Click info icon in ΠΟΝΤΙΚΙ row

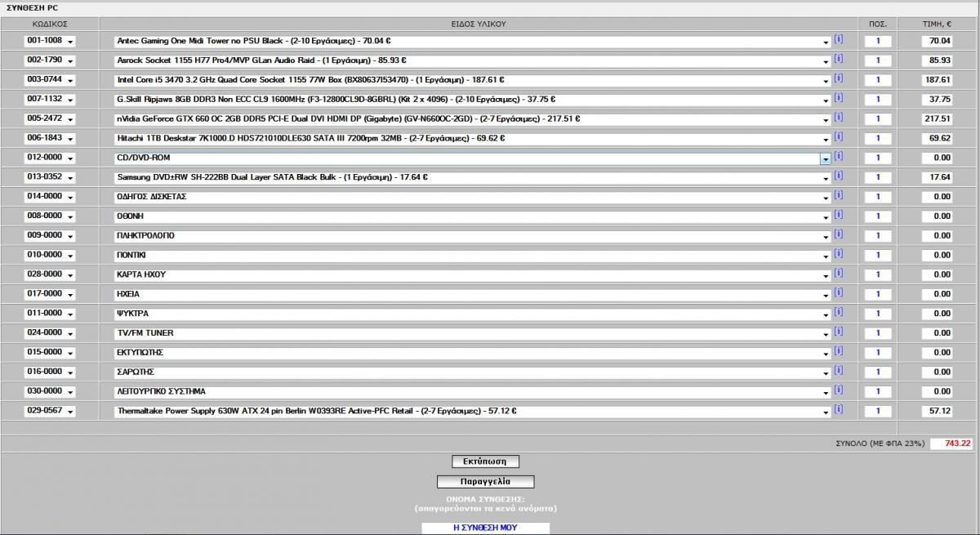[x=838, y=253]
